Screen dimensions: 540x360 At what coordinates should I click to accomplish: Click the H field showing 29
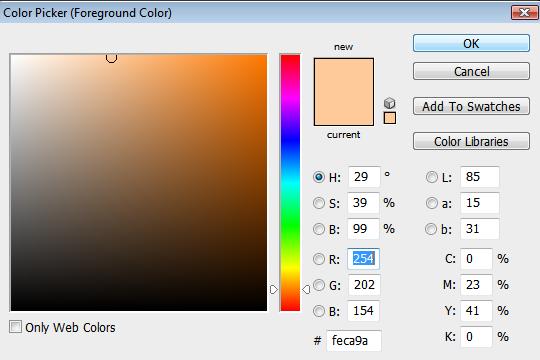[364, 177]
